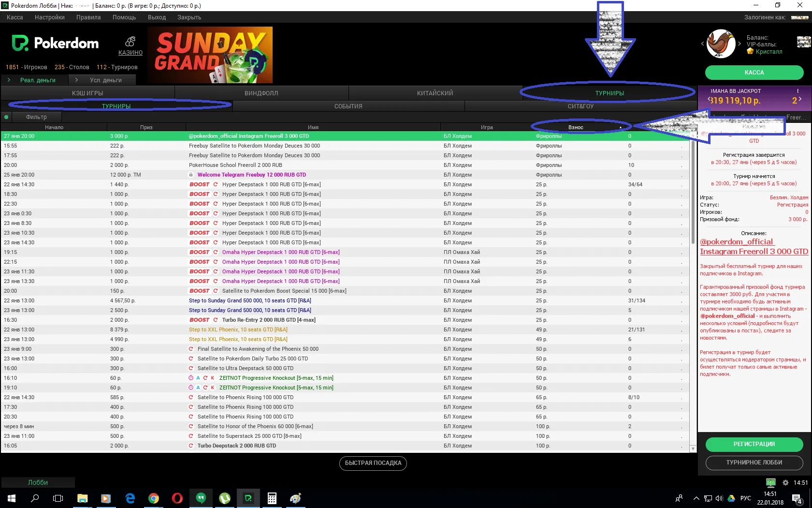Open the Помощь menu

pyautogui.click(x=124, y=17)
